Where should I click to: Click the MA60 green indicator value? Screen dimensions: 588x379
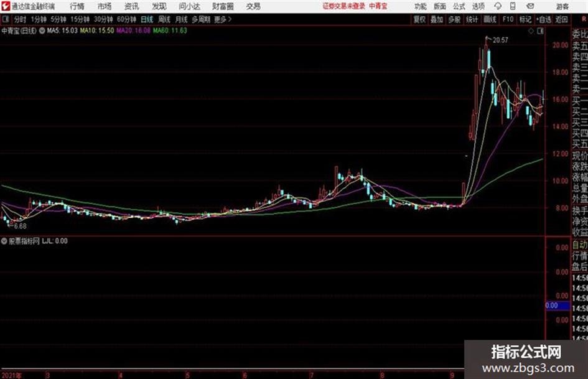coord(170,30)
